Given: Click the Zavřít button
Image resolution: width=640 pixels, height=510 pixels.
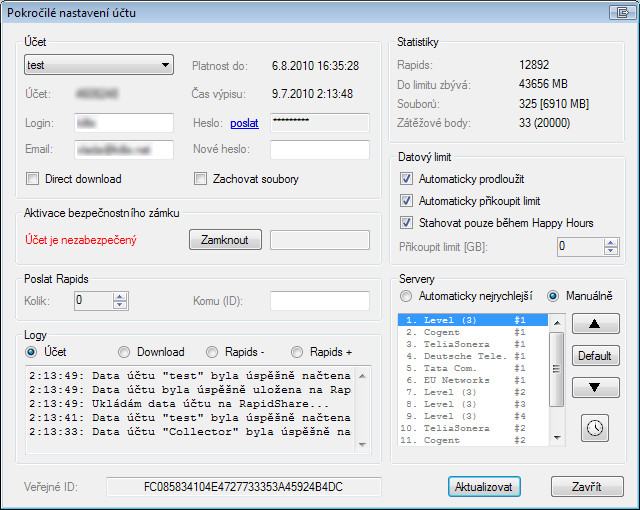Looking at the screenshot, I should tap(587, 487).
